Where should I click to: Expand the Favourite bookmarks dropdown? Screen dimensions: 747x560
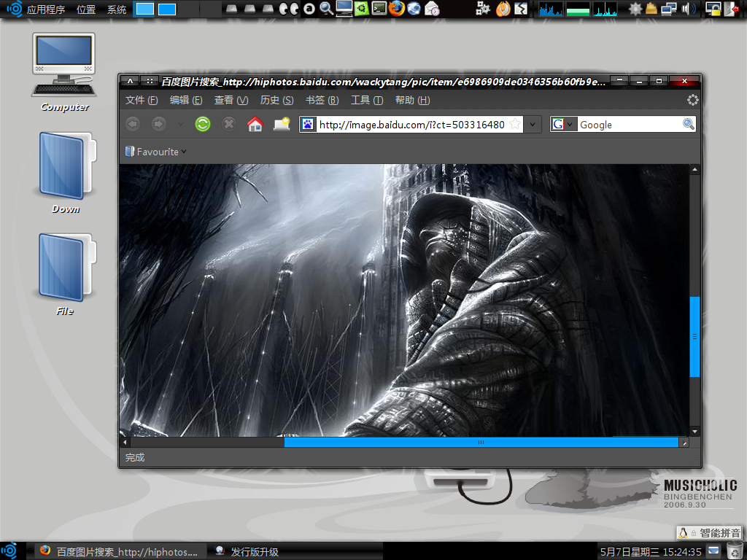[x=156, y=152]
